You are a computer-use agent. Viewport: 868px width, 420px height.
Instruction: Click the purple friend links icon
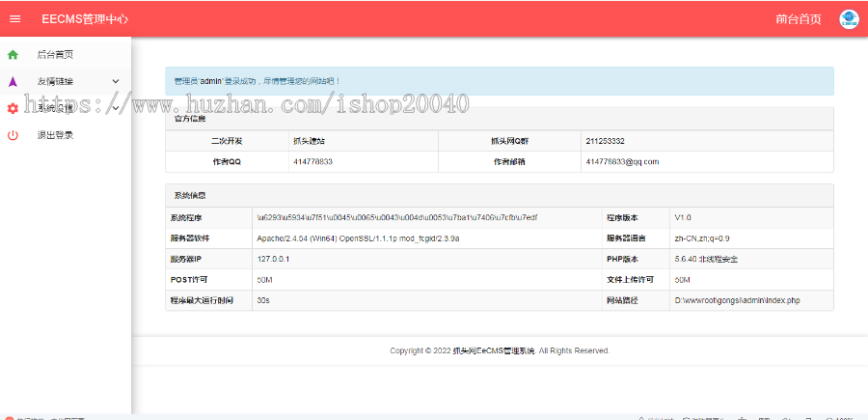(x=13, y=81)
